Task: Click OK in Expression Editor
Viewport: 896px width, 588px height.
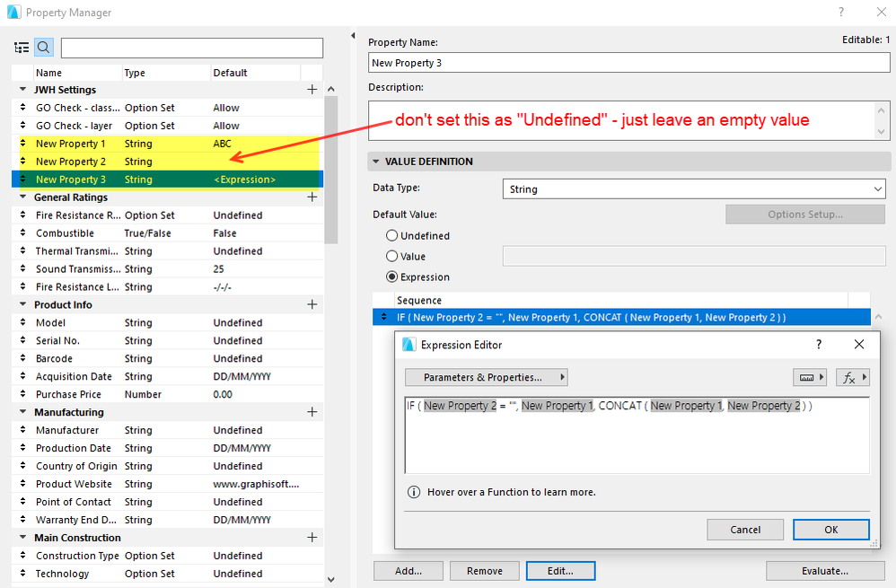Action: pos(830,529)
